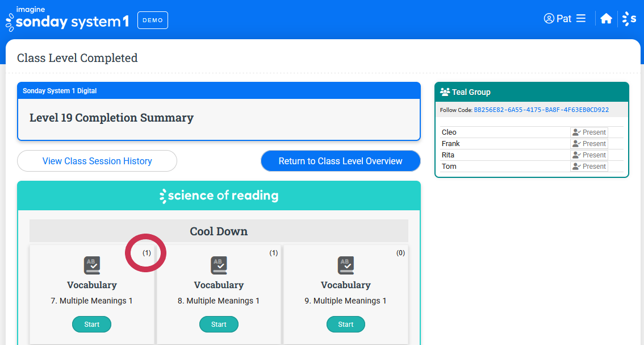644x345 pixels.
Task: Click the vocabulary book icon for item 9
Action: 346,265
